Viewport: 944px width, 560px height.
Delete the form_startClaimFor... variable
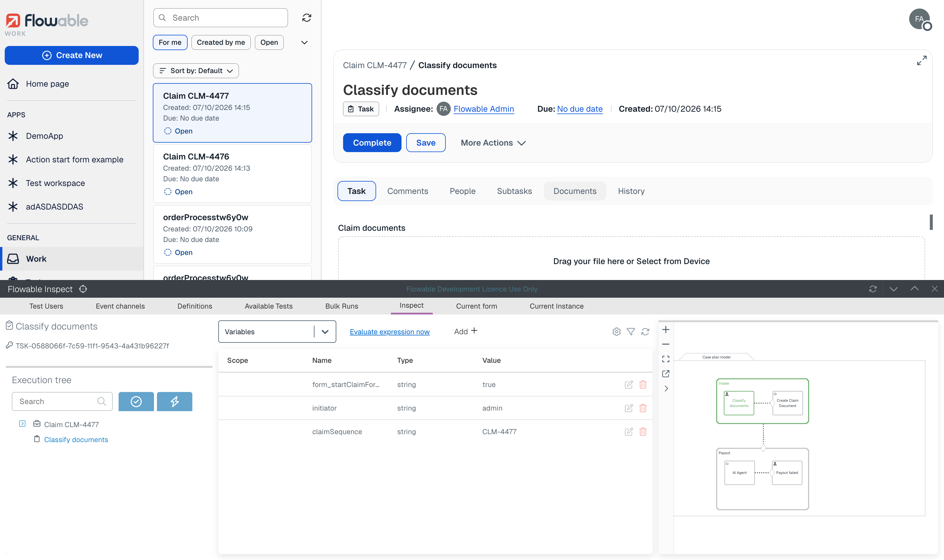643,385
